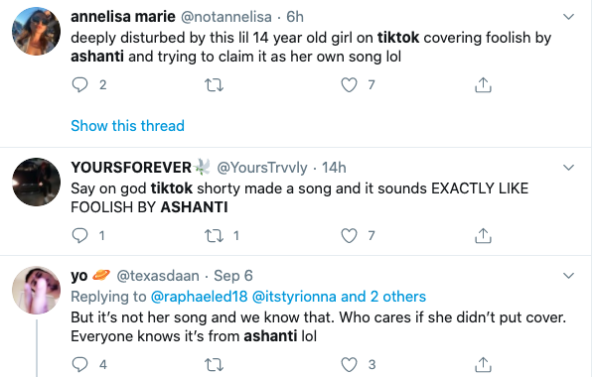Open the @itstyrionna mention link
This screenshot has width=595, height=377.
coord(294,296)
